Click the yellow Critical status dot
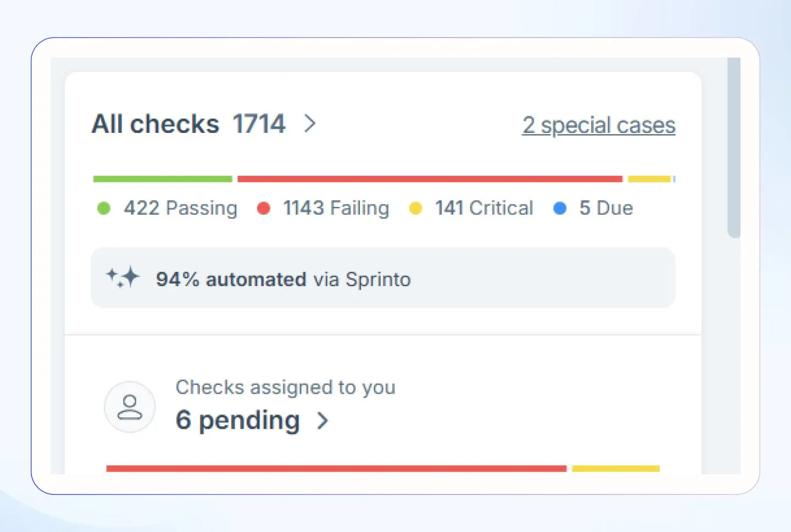The image size is (791, 532). 415,209
